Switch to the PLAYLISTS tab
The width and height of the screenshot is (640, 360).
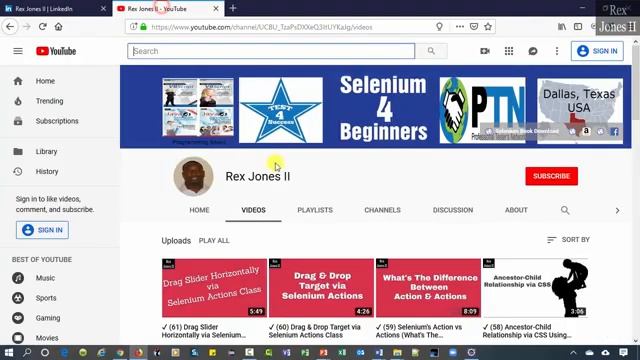(x=315, y=210)
